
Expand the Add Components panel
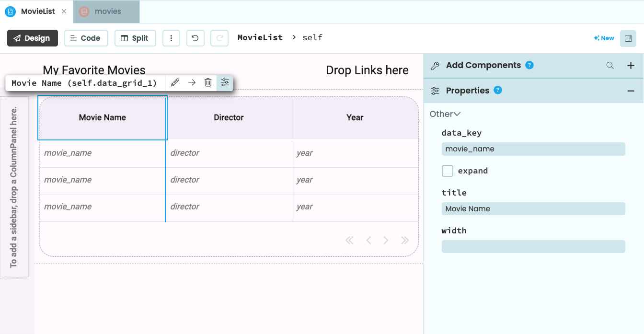point(631,66)
